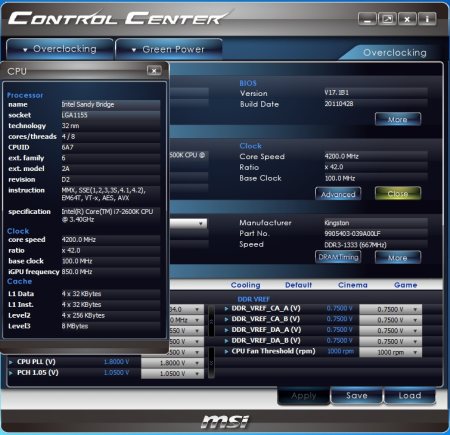Image resolution: width=450 pixels, height=435 pixels.
Task: Click technology value 32 nm
Action: point(70,126)
